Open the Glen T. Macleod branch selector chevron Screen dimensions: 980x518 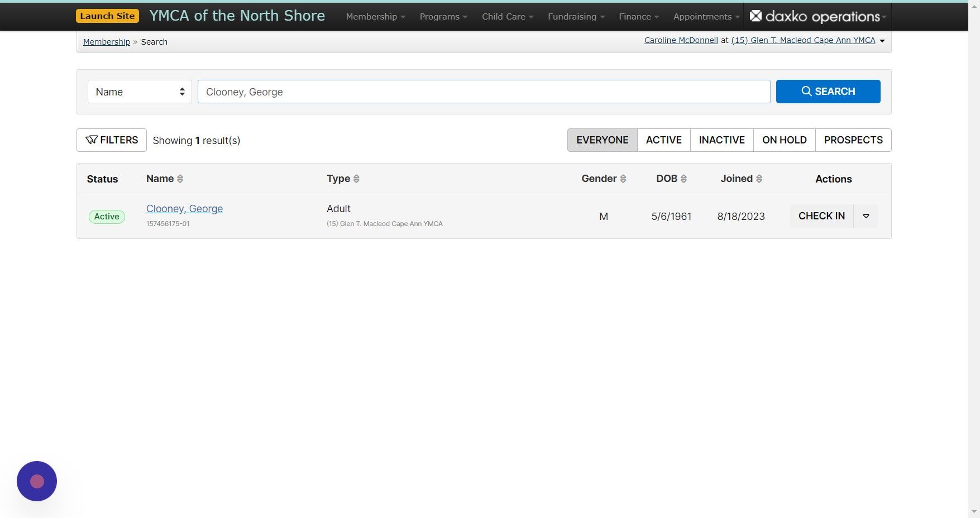882,40
